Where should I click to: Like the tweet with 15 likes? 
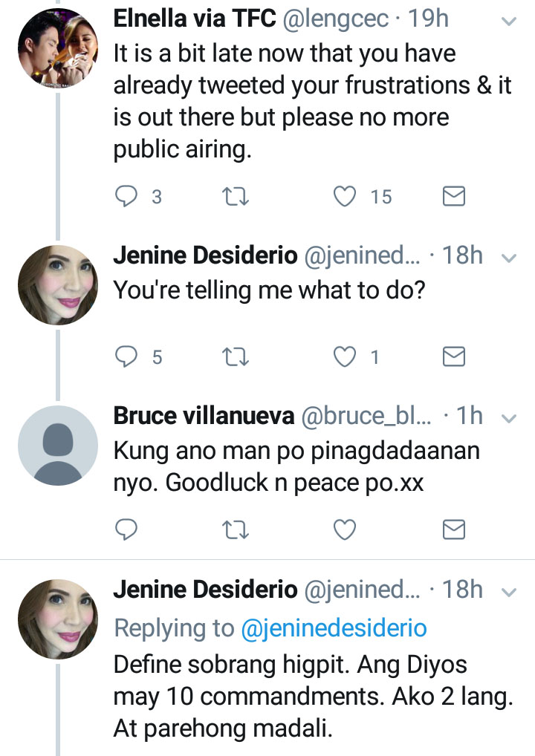pyautogui.click(x=344, y=196)
